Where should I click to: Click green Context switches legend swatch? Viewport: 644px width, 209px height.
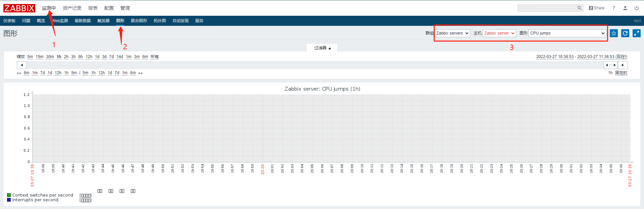pyautogui.click(x=9, y=195)
